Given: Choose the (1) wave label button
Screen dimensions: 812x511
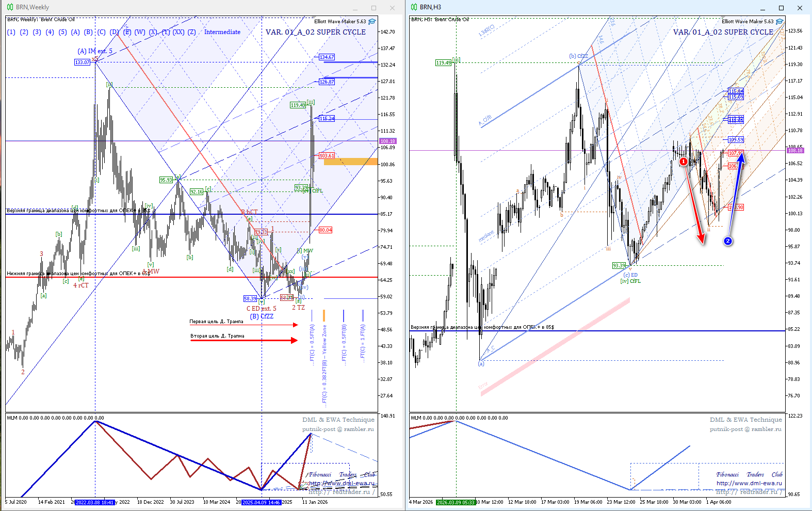Looking at the screenshot, I should [11, 32].
